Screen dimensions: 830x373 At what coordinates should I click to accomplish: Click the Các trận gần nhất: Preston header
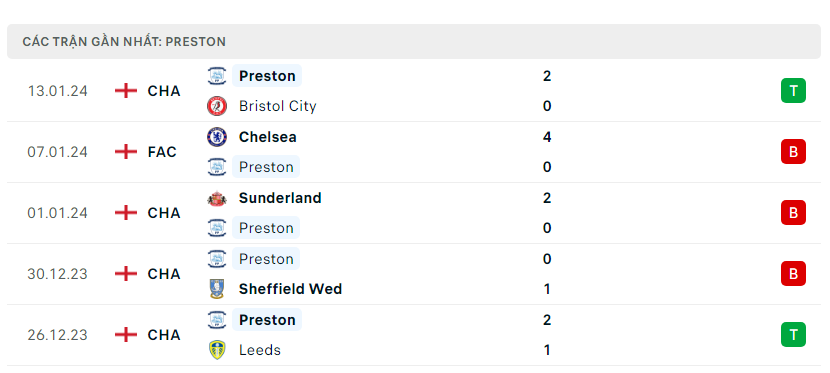pos(124,42)
